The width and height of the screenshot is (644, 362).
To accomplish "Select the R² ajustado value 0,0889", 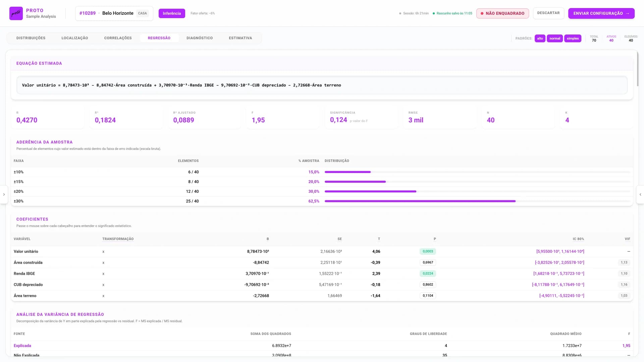I will [x=183, y=120].
